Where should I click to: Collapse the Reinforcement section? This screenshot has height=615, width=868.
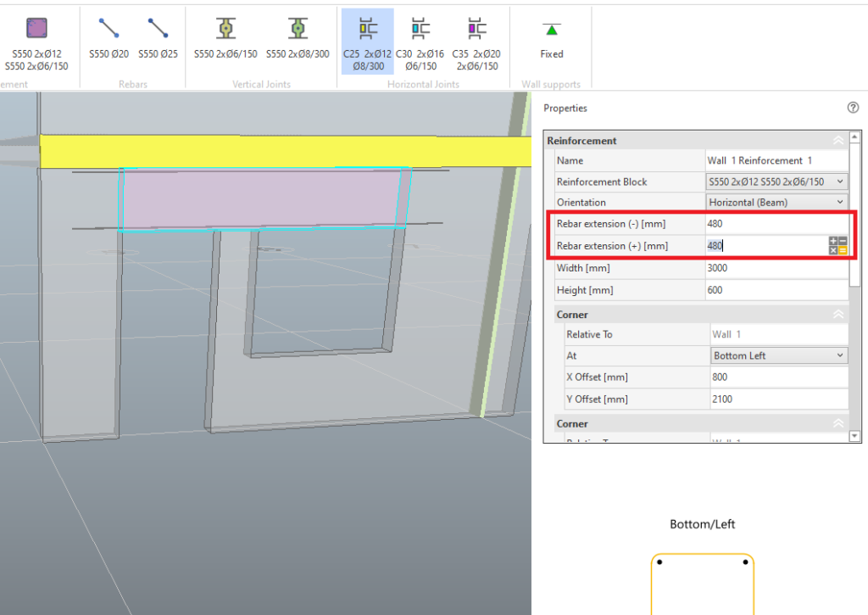[838, 141]
